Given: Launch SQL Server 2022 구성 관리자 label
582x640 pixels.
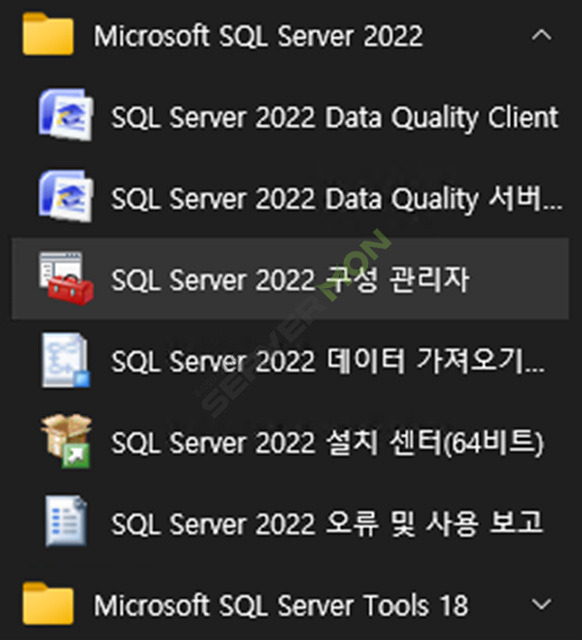Looking at the screenshot, I should pos(290,280).
